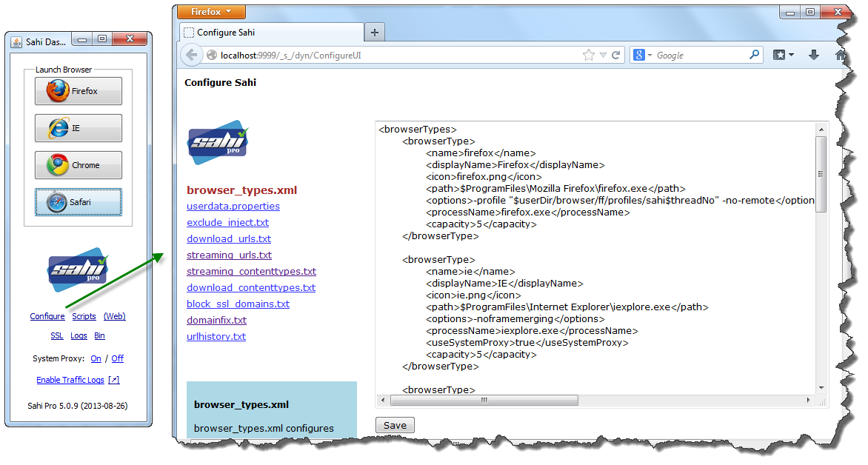Select the Configure Sahi tab
Viewport: 868px width, 465px height.
[270, 33]
